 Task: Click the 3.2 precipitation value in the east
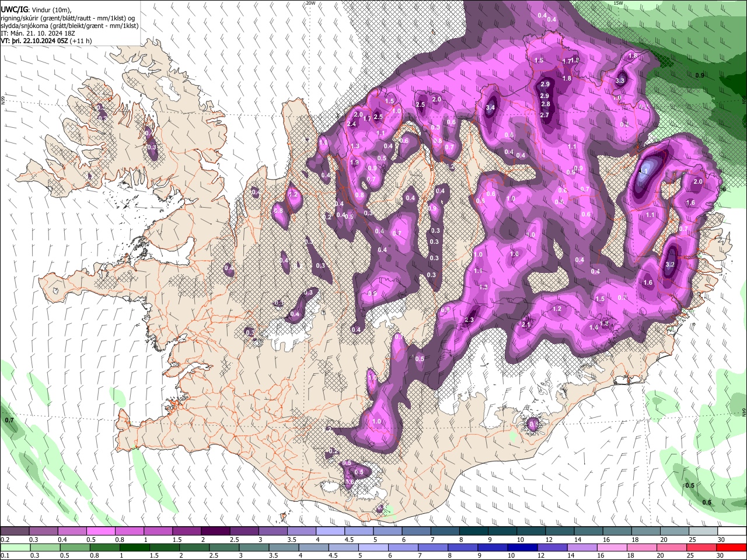coord(670,264)
